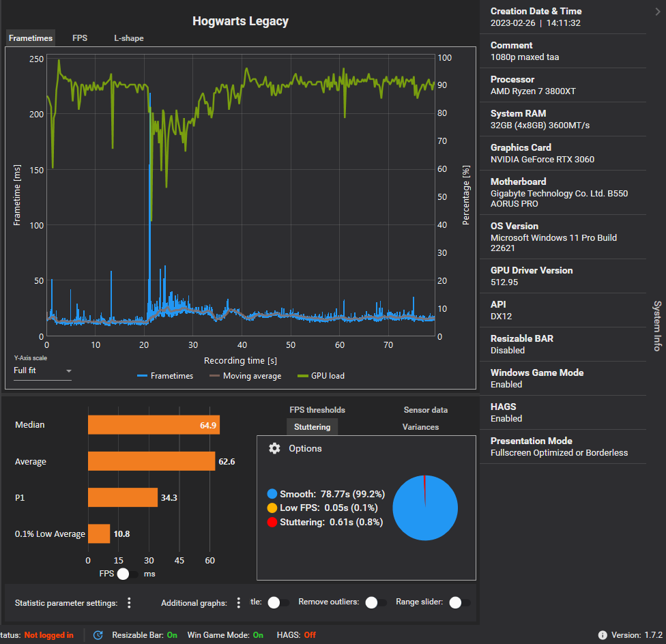
Task: Click the GPU Driver Version '512.95'
Action: (504, 282)
